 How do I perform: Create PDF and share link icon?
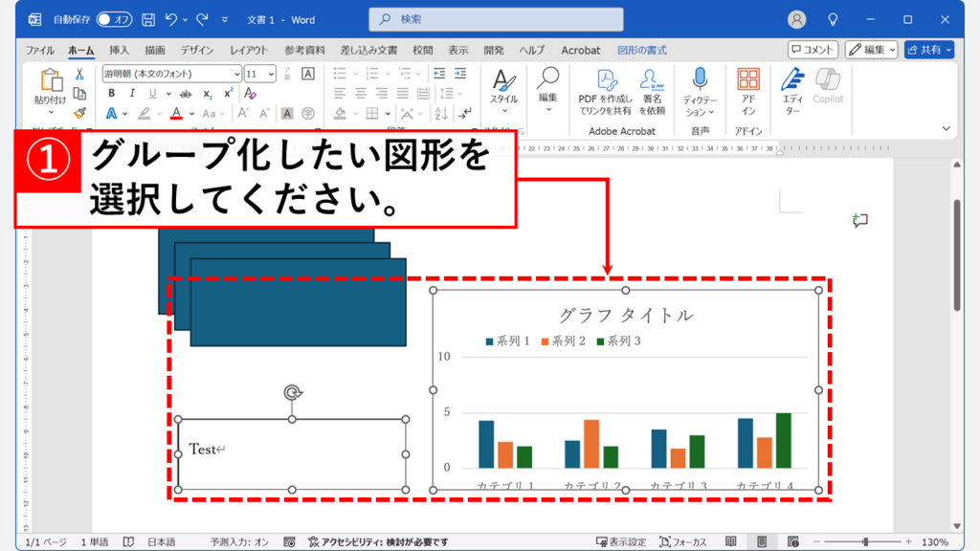pyautogui.click(x=605, y=91)
